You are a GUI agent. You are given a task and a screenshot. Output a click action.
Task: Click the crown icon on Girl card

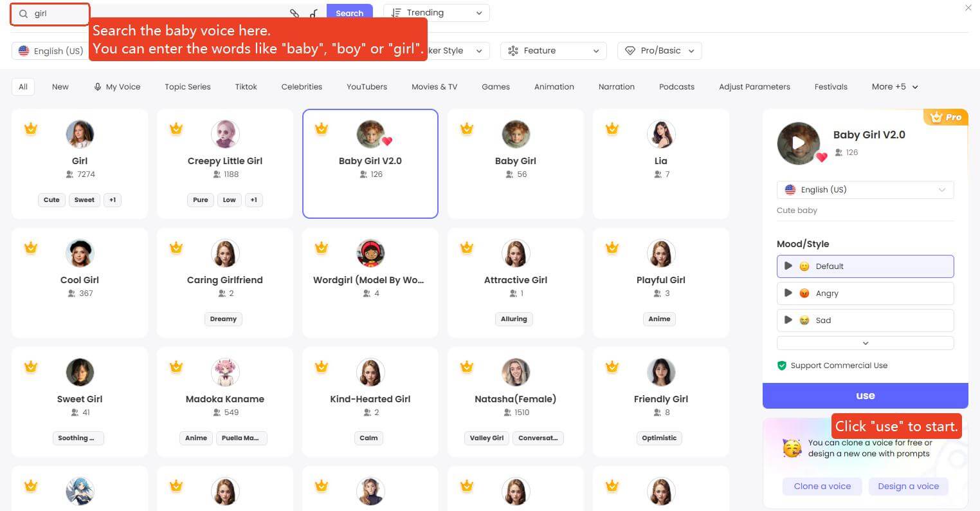pyautogui.click(x=31, y=129)
